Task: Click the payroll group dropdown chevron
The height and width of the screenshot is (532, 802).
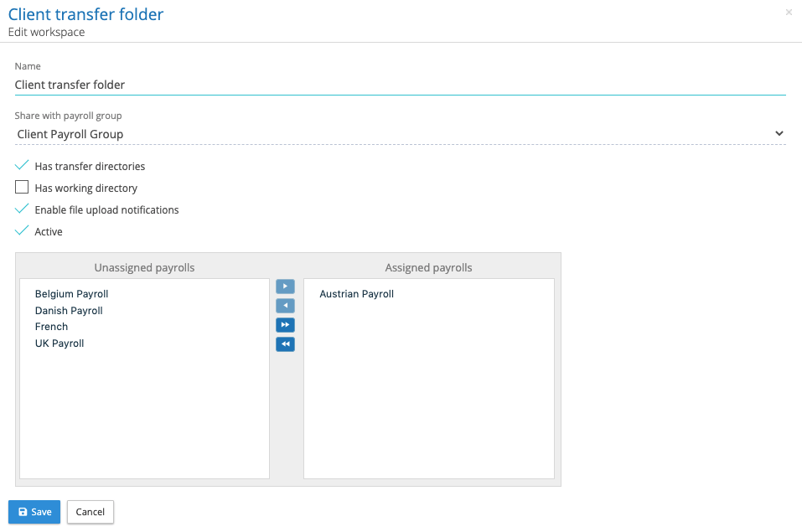Action: point(779,134)
